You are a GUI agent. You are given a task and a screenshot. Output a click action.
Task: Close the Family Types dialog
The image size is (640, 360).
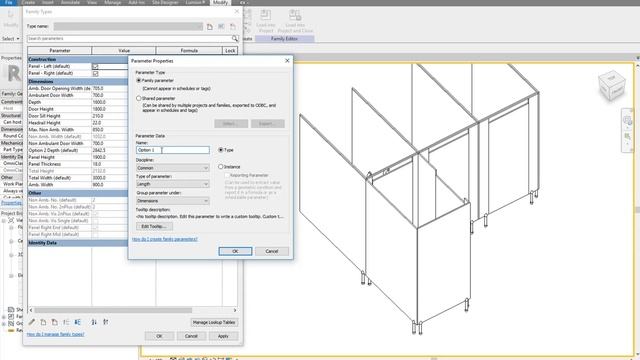point(237,11)
